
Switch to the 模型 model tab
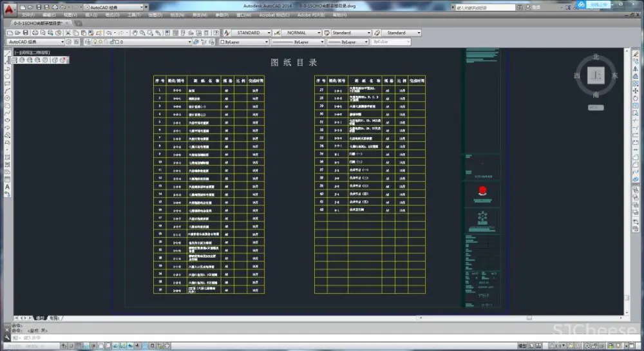point(40,318)
